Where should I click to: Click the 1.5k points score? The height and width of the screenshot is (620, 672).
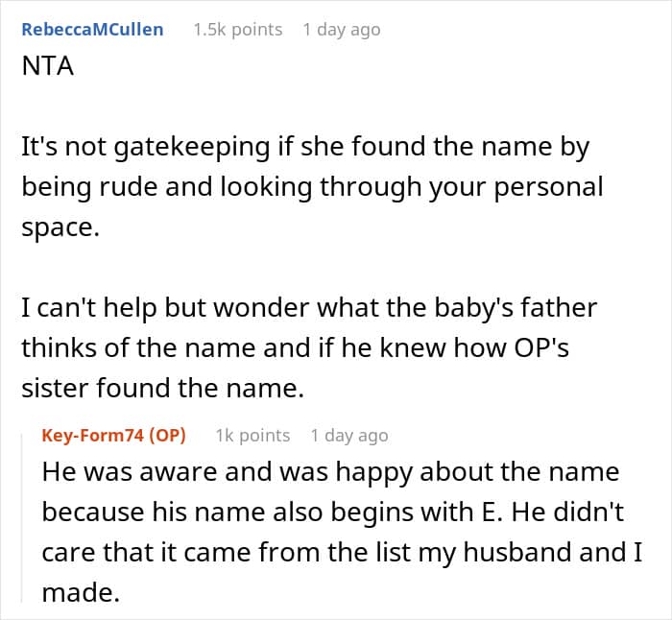(x=238, y=30)
